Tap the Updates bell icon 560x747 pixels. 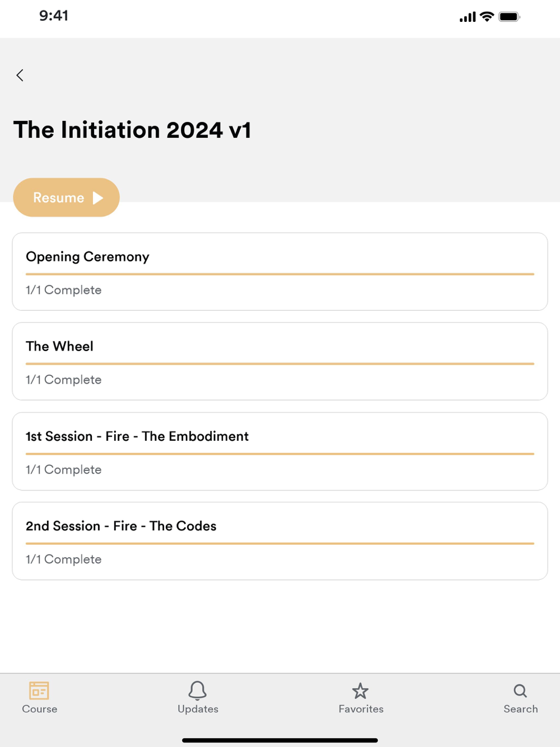pos(198,690)
